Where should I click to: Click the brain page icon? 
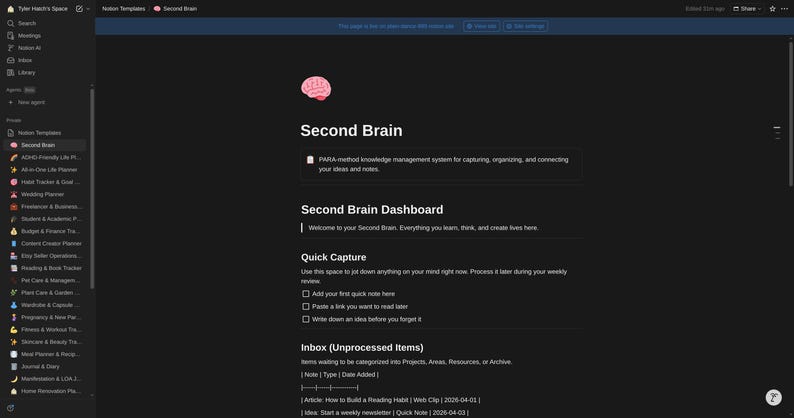(316, 89)
